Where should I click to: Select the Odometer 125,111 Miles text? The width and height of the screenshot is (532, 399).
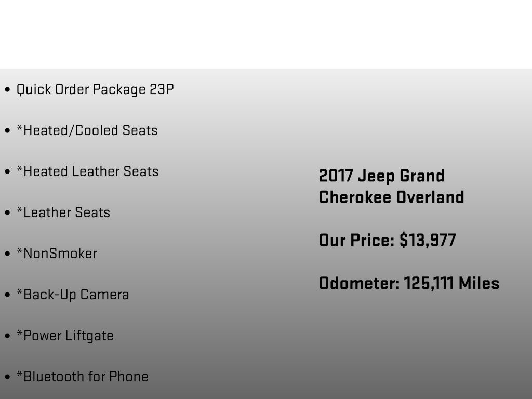tap(409, 284)
